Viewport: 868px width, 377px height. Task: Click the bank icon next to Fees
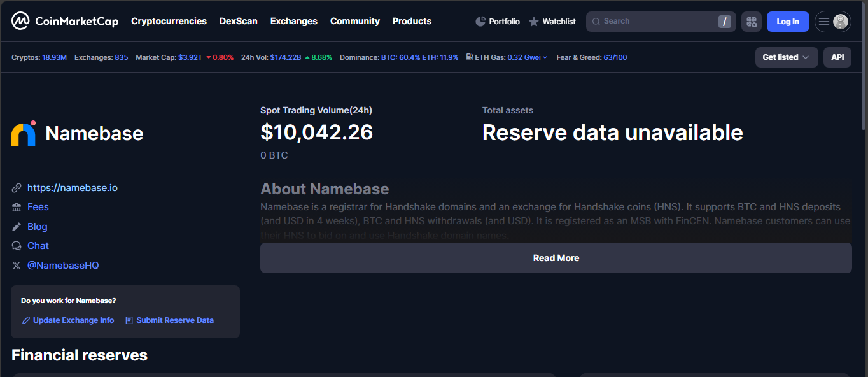pos(17,207)
